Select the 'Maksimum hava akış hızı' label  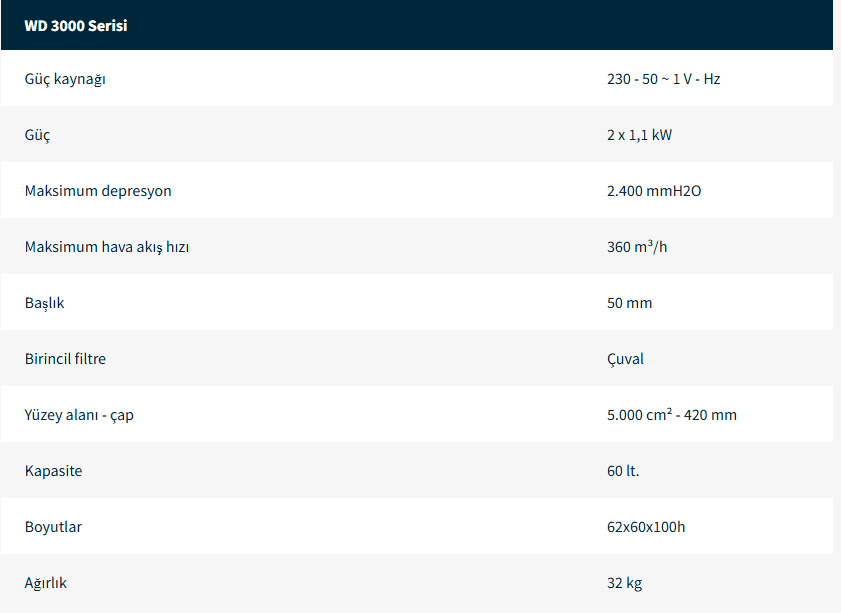[107, 247]
